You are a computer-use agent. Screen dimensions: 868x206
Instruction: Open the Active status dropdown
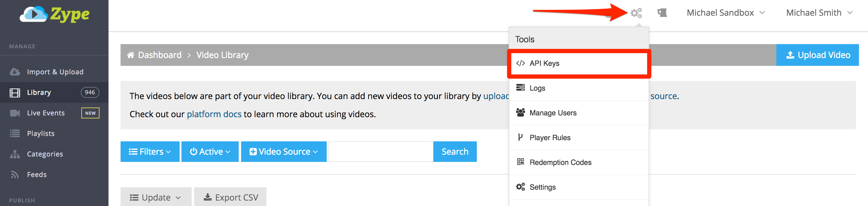point(209,152)
